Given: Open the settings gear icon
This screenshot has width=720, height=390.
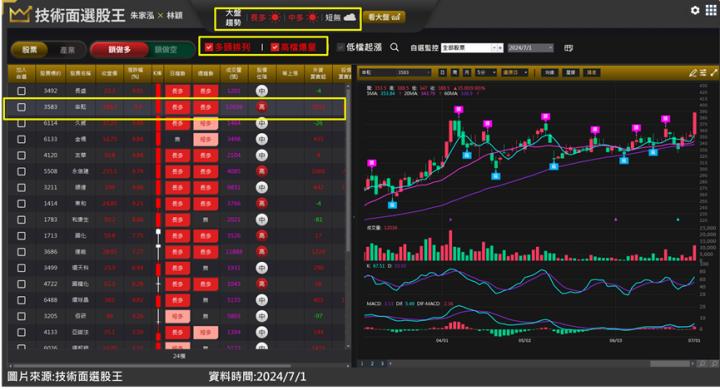Looking at the screenshot, I should 695,10.
